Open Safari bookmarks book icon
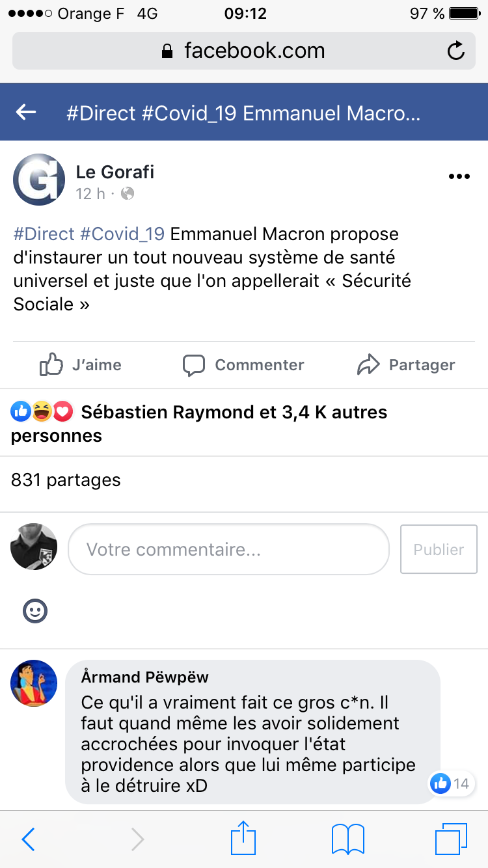Image resolution: width=488 pixels, height=868 pixels. 348,839
